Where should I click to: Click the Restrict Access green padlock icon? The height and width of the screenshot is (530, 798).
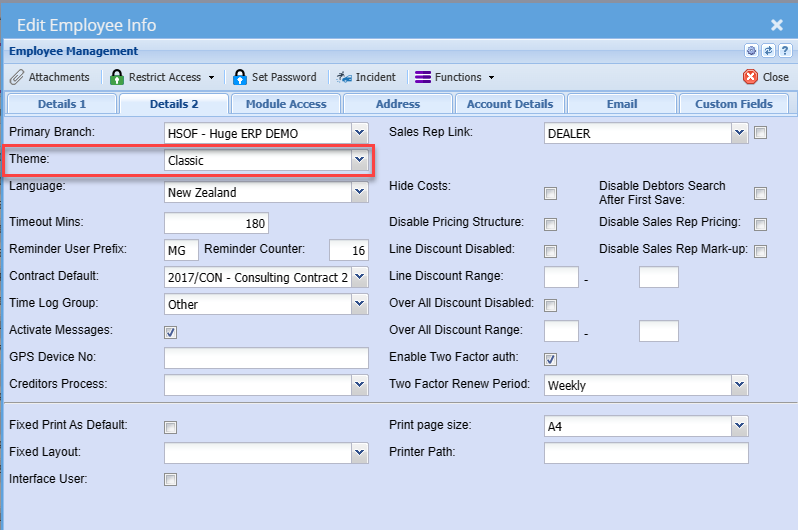[117, 77]
